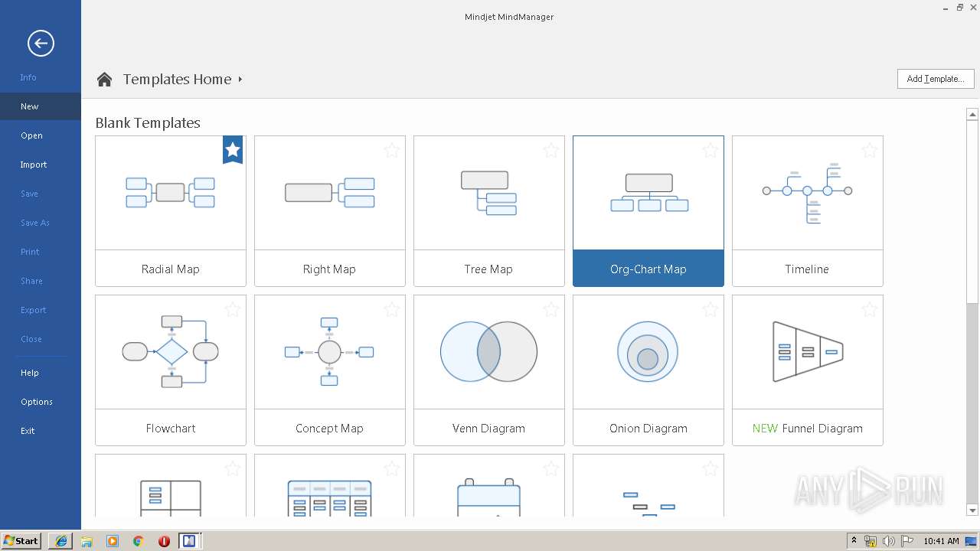
Task: Favorite the Tree Map template star
Action: [x=551, y=150]
